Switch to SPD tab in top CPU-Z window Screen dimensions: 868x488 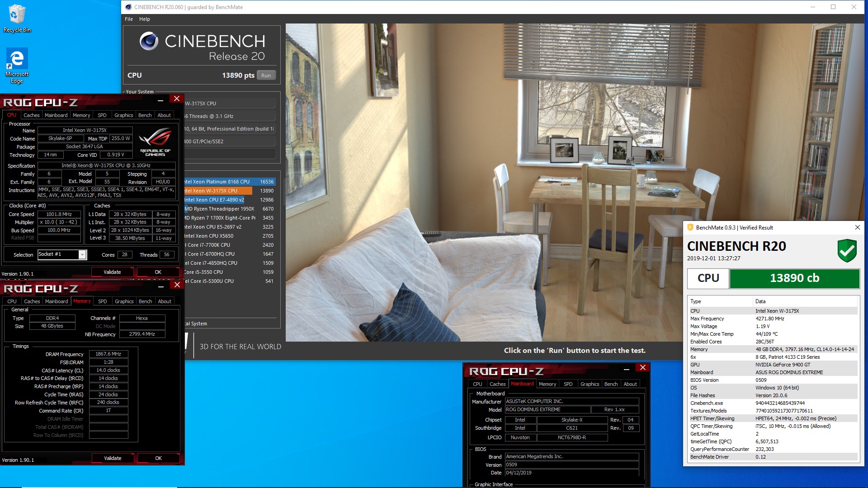(102, 115)
